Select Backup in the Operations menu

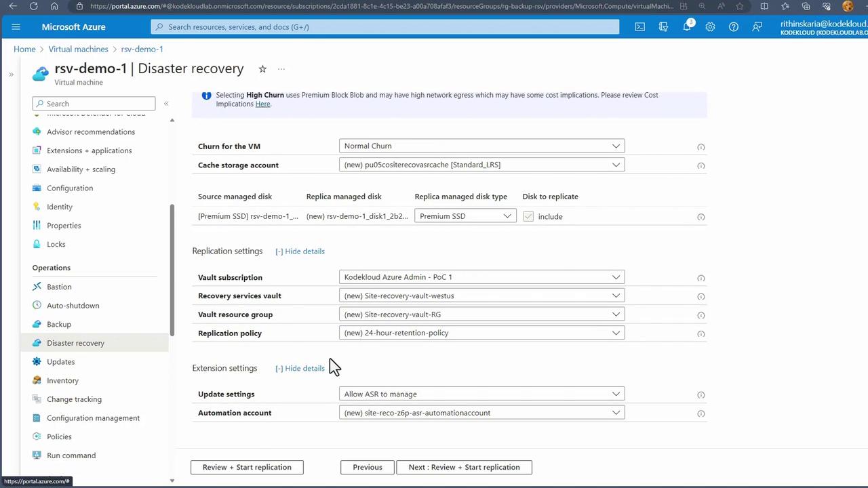(x=59, y=324)
